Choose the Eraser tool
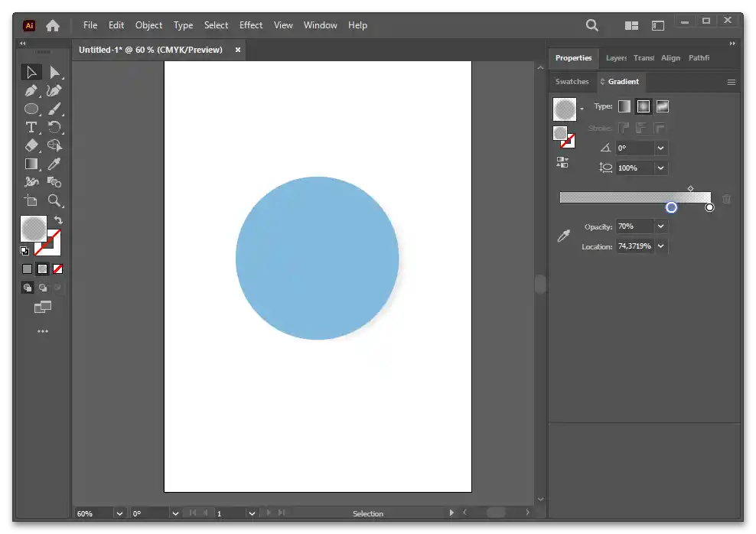 (x=31, y=145)
